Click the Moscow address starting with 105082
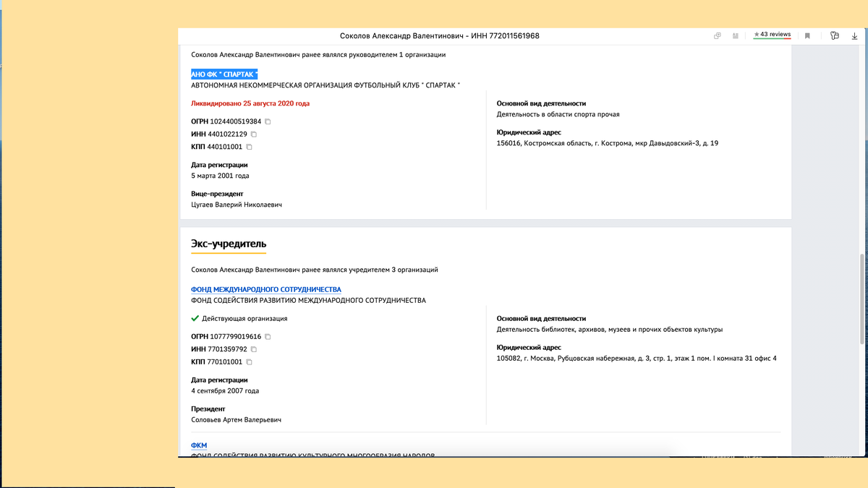The height and width of the screenshot is (488, 868). (x=637, y=359)
